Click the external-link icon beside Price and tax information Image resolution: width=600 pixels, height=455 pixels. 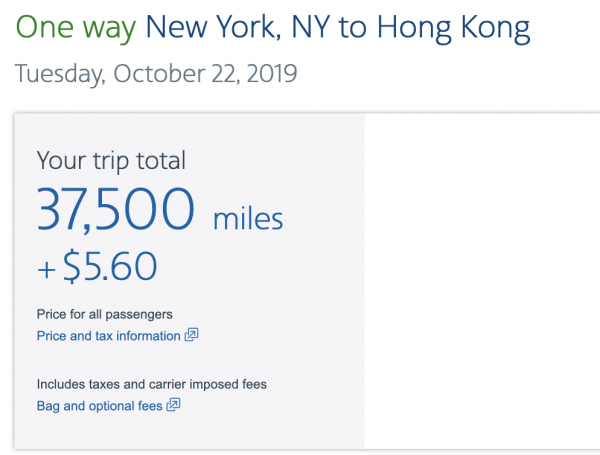(x=191, y=336)
